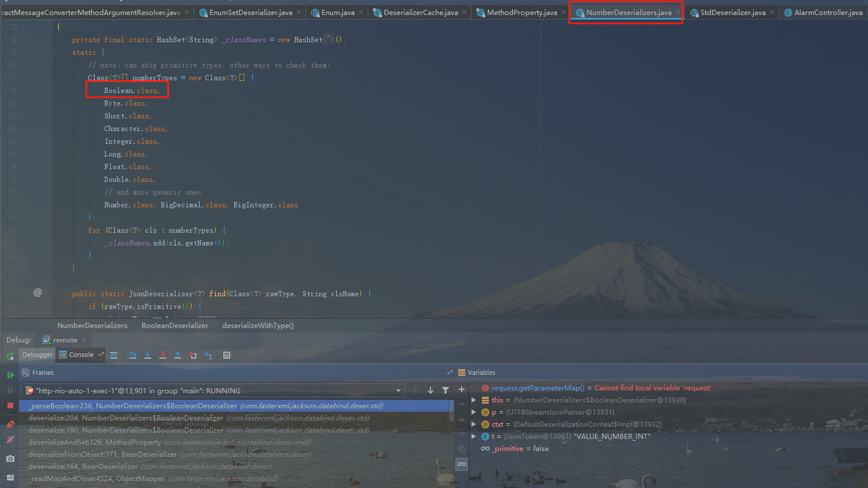Open the Evaluate Expression calculator

[227, 355]
